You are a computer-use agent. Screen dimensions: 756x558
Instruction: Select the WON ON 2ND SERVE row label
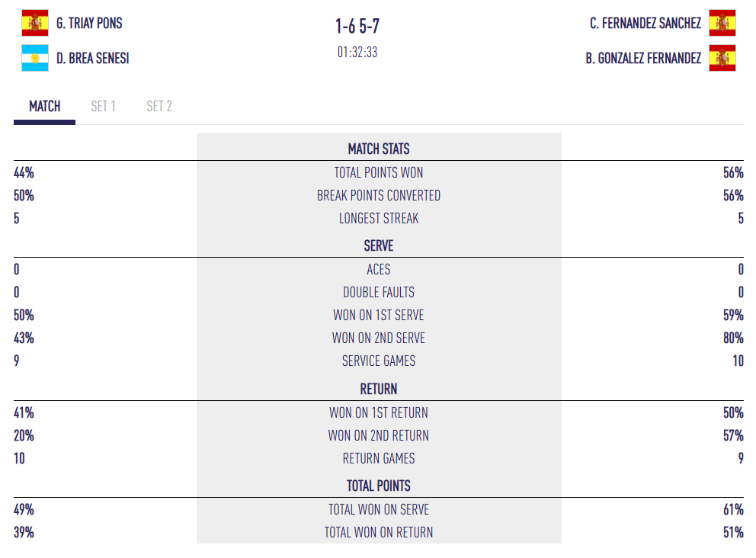point(379,338)
